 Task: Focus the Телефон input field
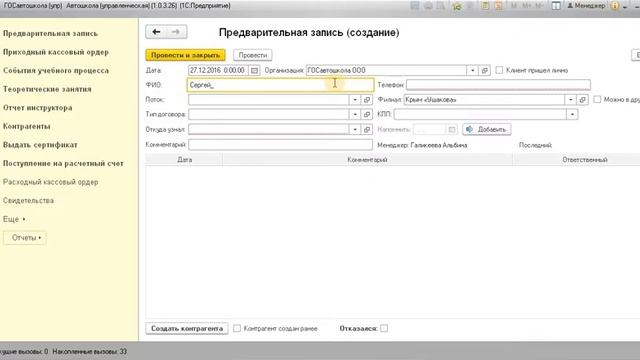click(498, 85)
